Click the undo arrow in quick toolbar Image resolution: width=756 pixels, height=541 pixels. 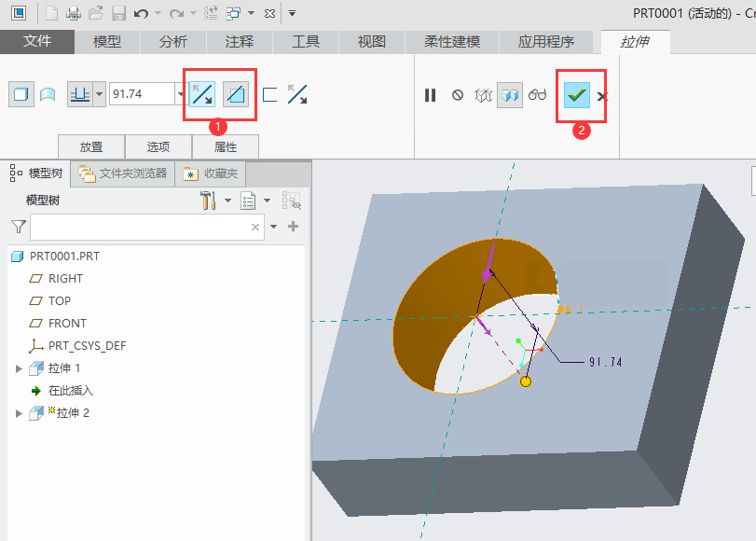[141, 13]
